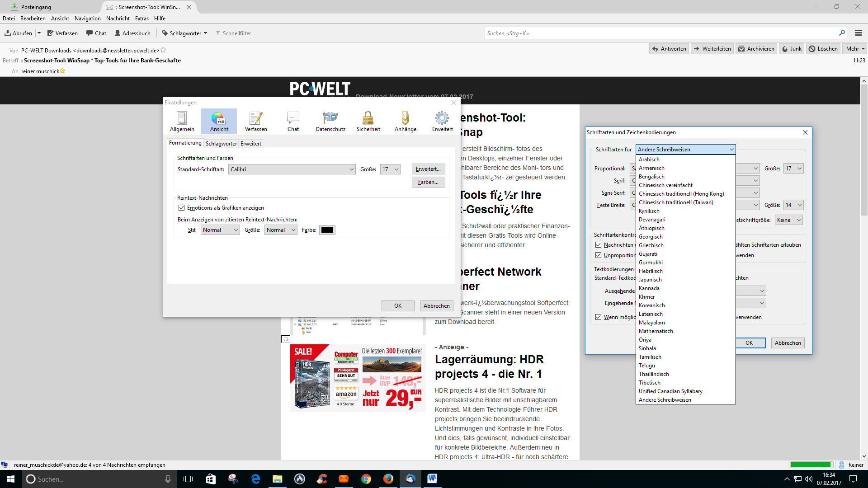
Task: Open the Datenschutz settings pane
Action: [x=330, y=121]
